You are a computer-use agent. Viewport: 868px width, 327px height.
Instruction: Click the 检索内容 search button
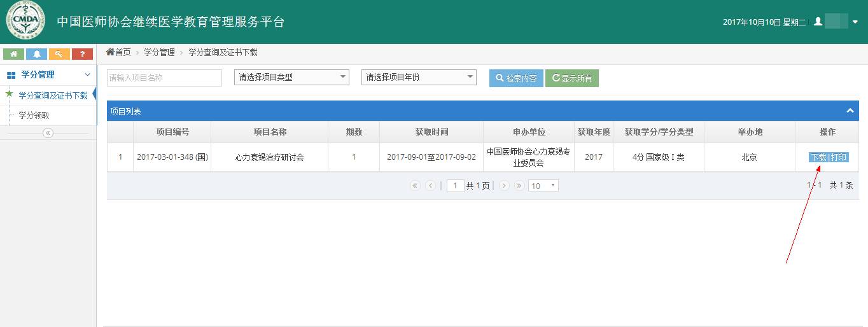[516, 78]
